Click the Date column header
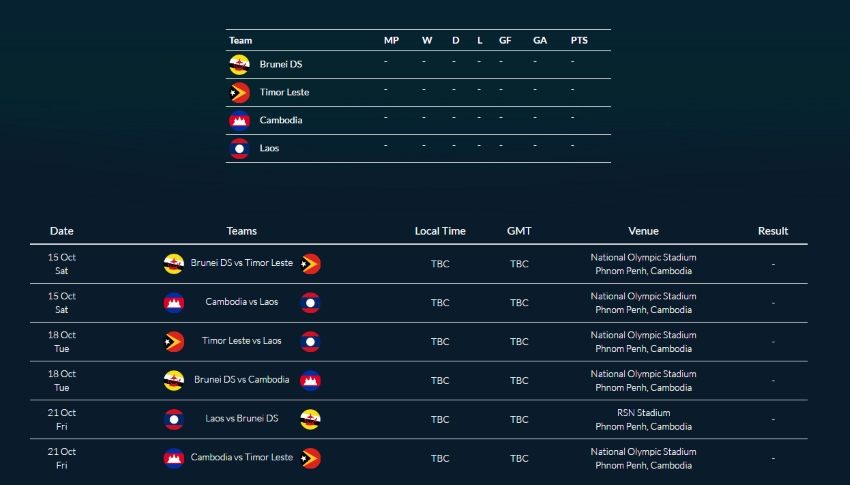Image resolution: width=850 pixels, height=485 pixels. coord(62,231)
